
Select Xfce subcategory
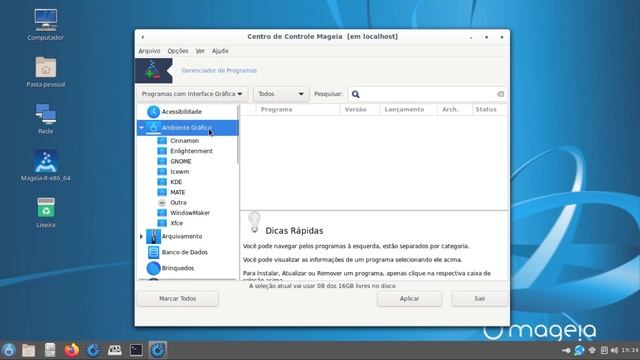point(177,223)
